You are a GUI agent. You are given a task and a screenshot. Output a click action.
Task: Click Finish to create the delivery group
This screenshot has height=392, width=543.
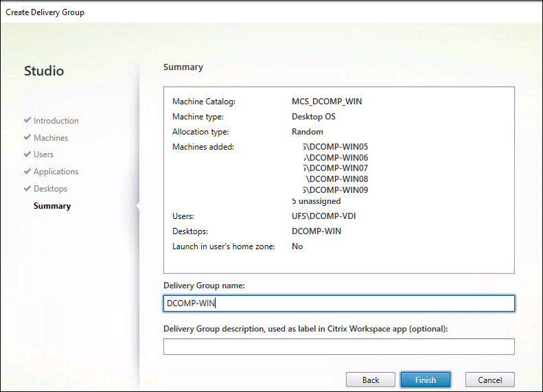[425, 380]
